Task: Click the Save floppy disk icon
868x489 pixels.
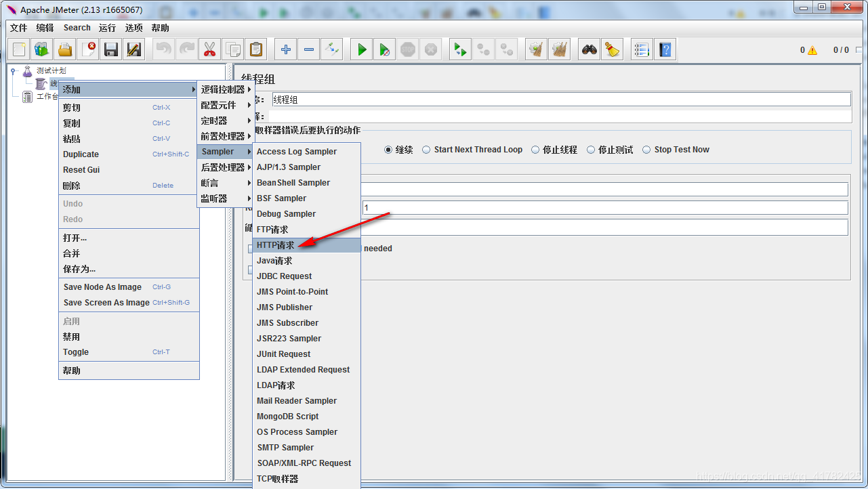Action: tap(111, 49)
